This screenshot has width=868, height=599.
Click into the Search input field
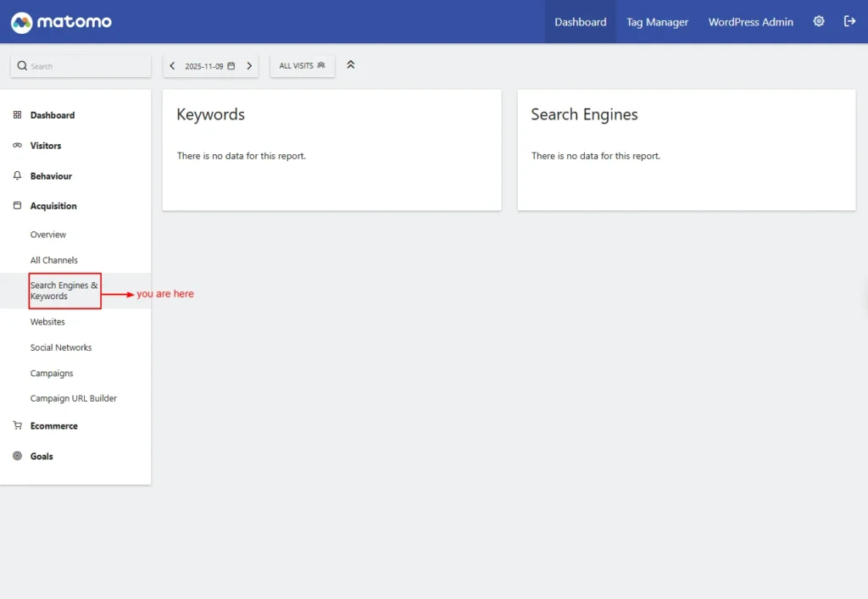(85, 66)
